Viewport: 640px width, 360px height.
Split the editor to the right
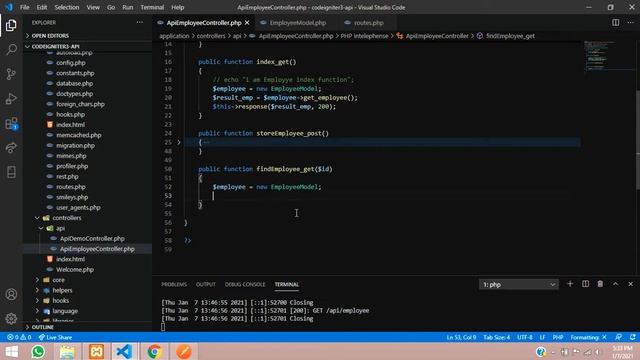point(616,22)
